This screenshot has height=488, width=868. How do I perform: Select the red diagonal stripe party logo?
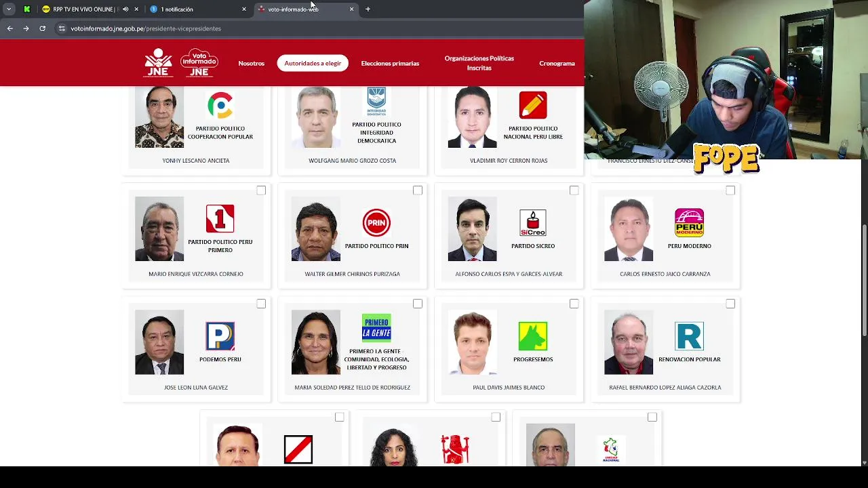pyautogui.click(x=298, y=449)
